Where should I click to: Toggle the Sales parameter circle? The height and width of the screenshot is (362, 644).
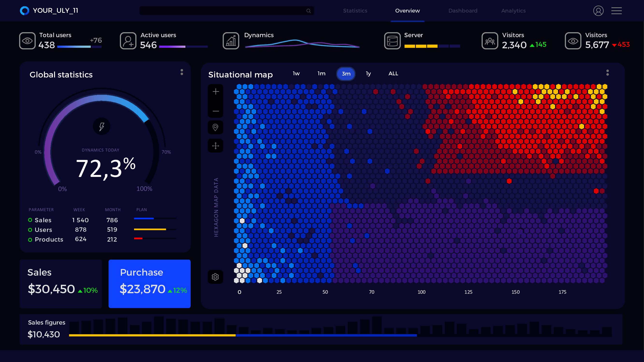(x=30, y=220)
